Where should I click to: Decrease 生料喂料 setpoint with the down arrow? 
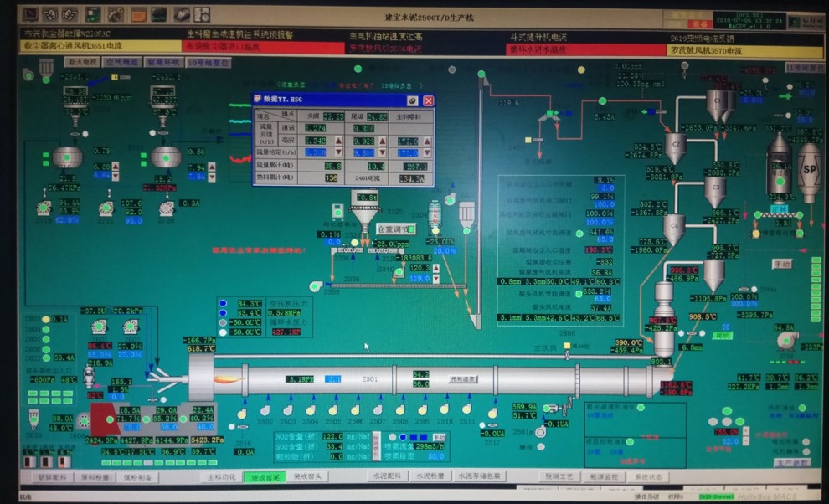429,153
